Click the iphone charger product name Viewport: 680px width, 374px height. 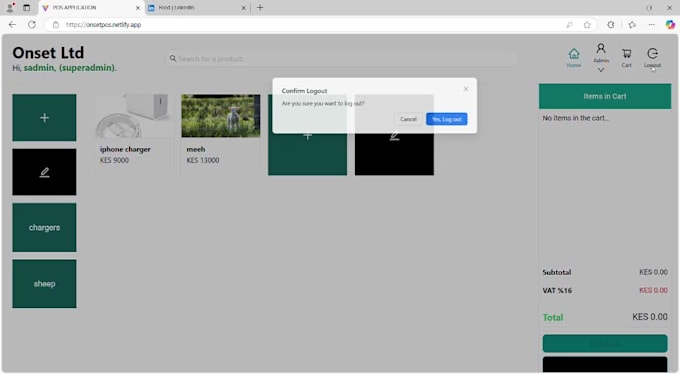pyautogui.click(x=125, y=149)
